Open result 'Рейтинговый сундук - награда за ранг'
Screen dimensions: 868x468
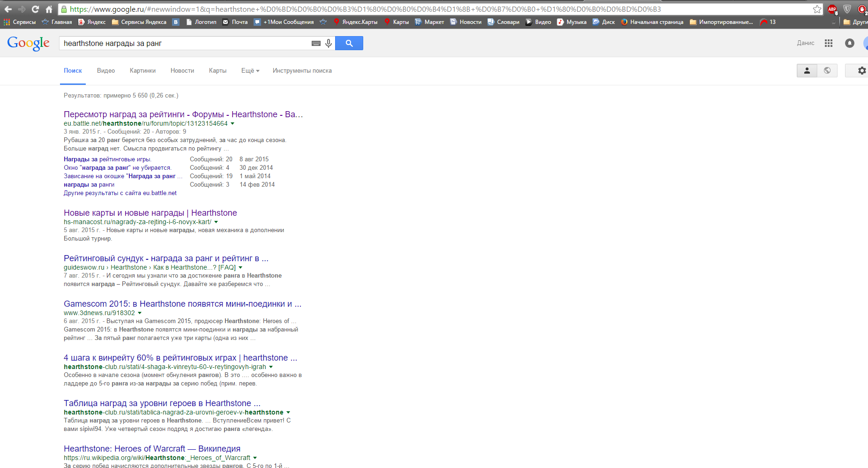(x=166, y=258)
